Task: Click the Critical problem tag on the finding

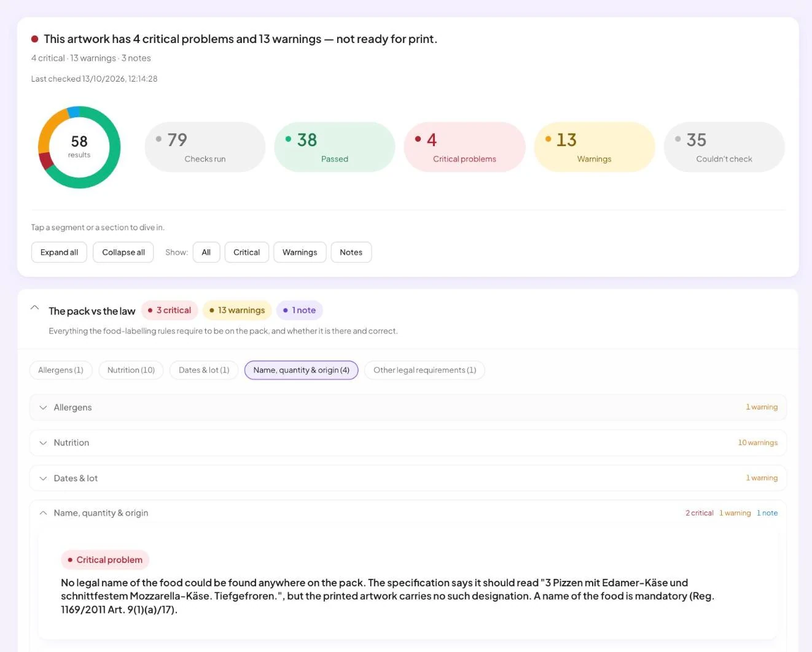Action: click(x=105, y=560)
